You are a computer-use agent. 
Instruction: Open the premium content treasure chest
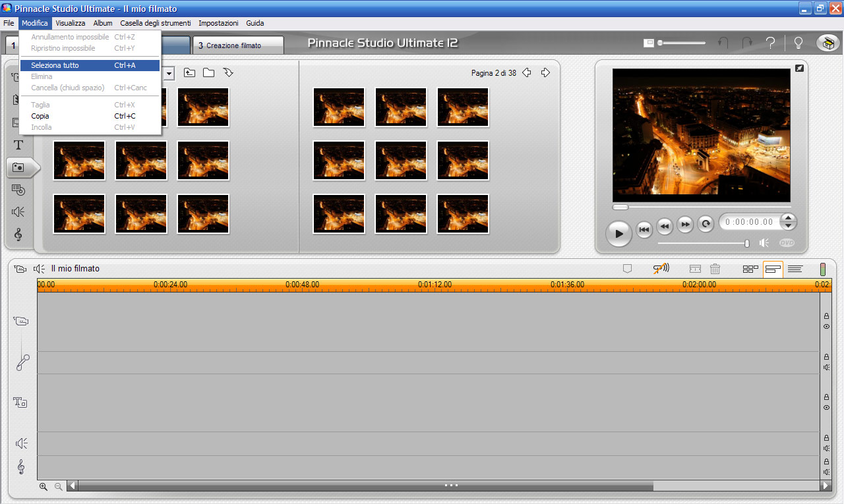[x=828, y=43]
